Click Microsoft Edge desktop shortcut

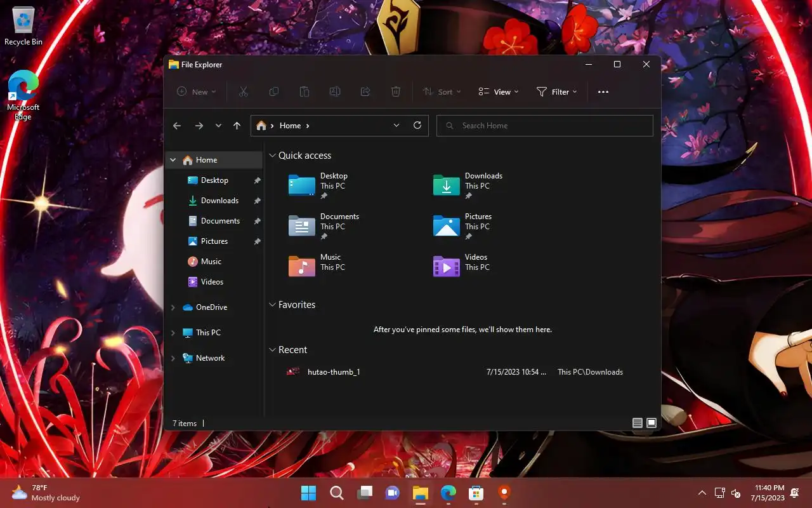click(23, 95)
